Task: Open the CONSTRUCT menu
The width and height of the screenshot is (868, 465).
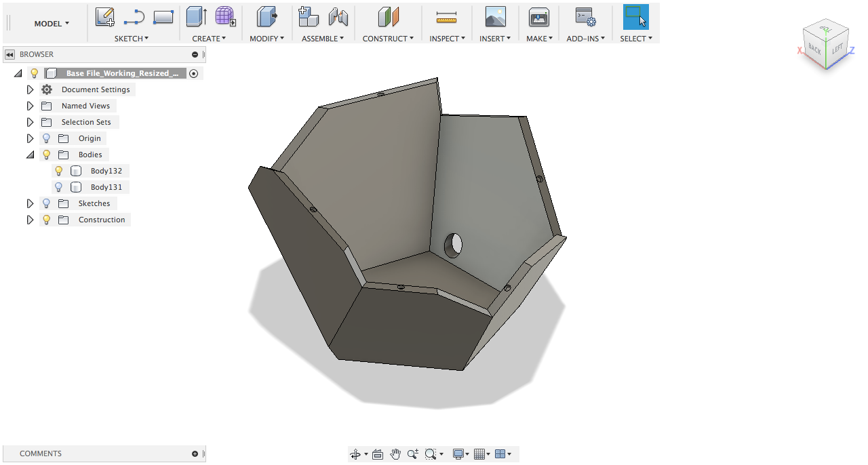Action: pos(388,39)
